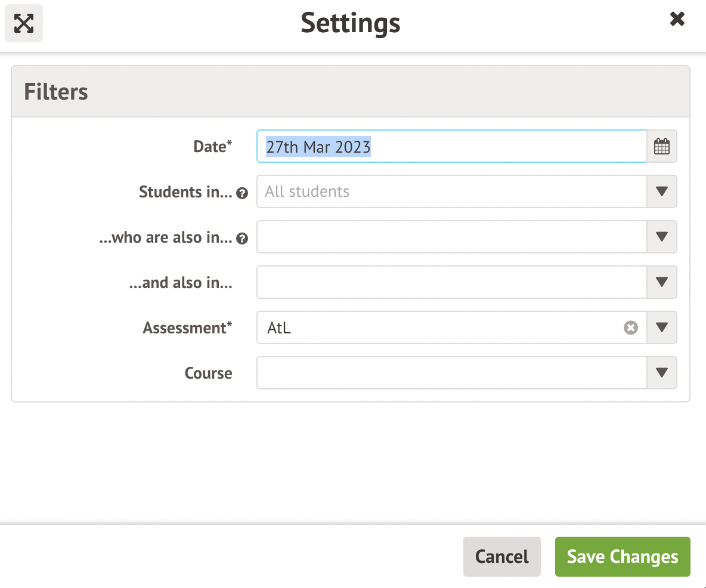Click the Assessment field containing AtL
This screenshot has height=588, width=706.
coord(439,327)
